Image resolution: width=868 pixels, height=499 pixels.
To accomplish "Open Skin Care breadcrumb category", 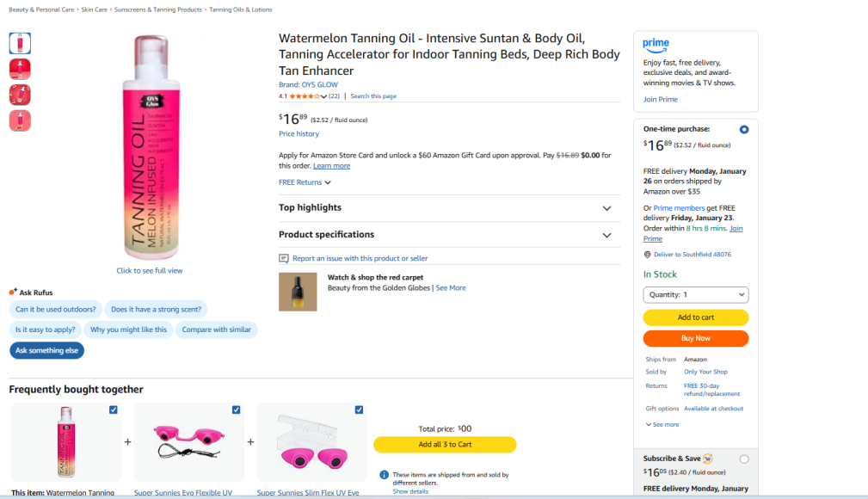I will click(x=95, y=9).
